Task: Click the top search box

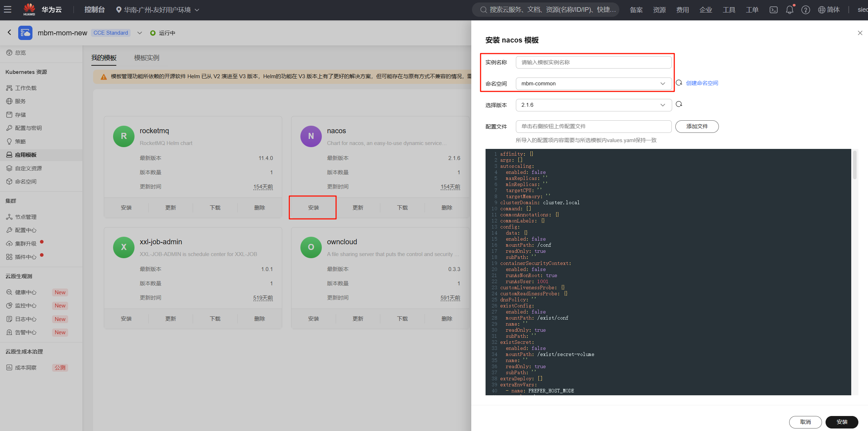Action: coord(545,10)
